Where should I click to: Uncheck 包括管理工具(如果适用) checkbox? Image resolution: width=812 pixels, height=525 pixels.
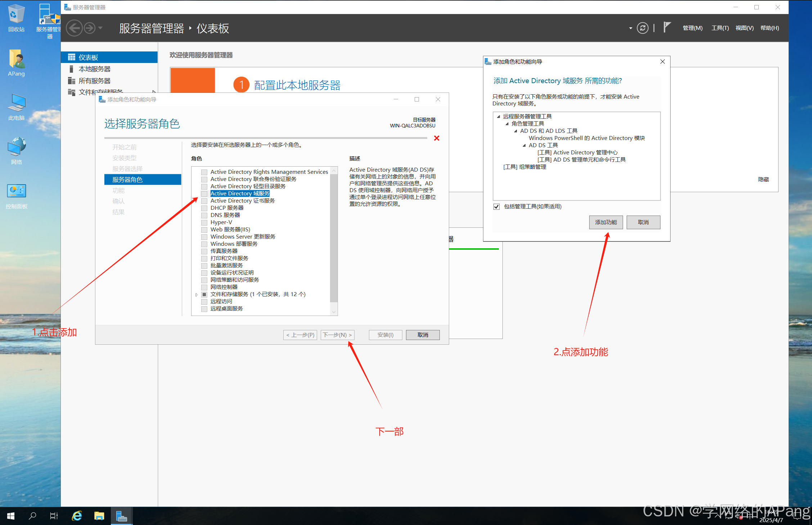[496, 207]
